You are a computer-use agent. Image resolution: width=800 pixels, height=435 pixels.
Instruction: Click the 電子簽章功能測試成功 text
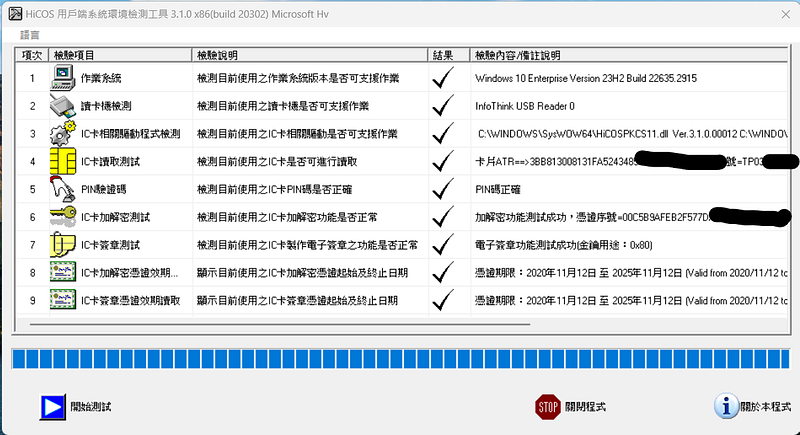coord(564,245)
